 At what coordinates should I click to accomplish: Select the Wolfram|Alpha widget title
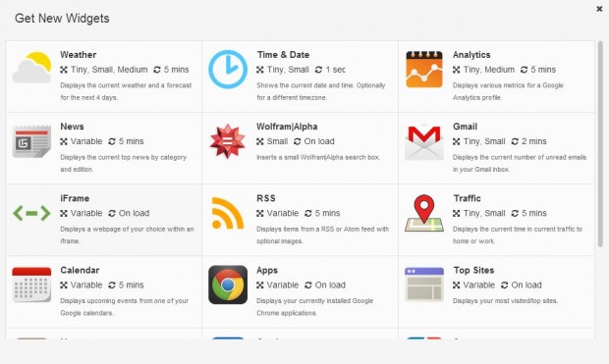287,127
